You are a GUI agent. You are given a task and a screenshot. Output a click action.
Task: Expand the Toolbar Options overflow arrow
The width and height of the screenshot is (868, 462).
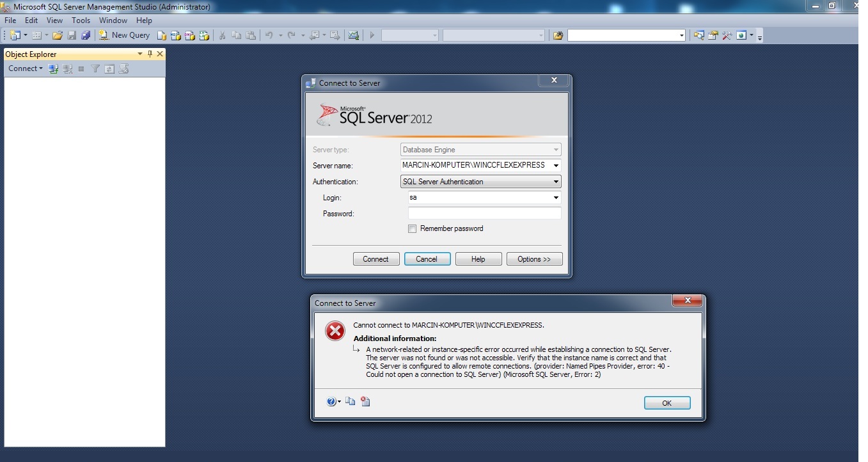[x=759, y=36]
